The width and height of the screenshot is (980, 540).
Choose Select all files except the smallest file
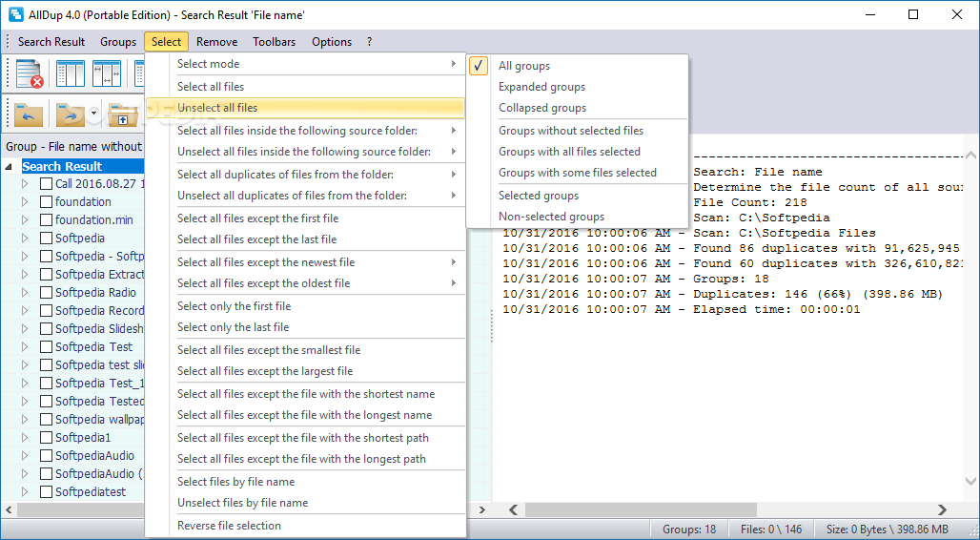(x=306, y=350)
